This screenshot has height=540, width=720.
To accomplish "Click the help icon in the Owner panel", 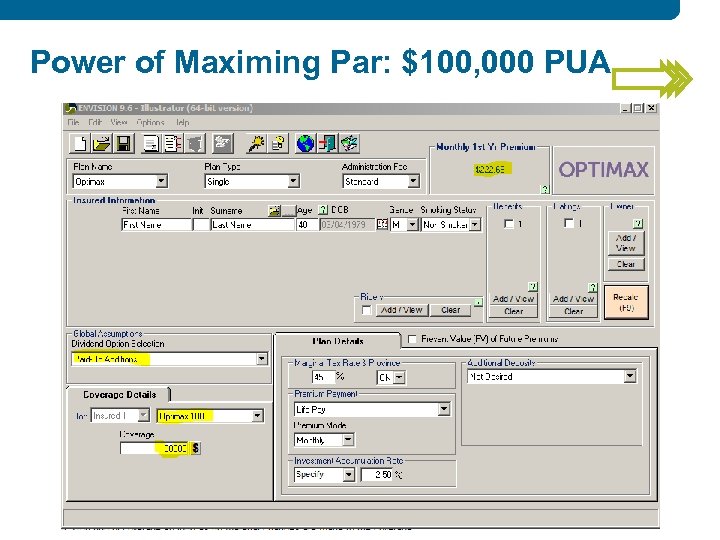I will point(638,224).
